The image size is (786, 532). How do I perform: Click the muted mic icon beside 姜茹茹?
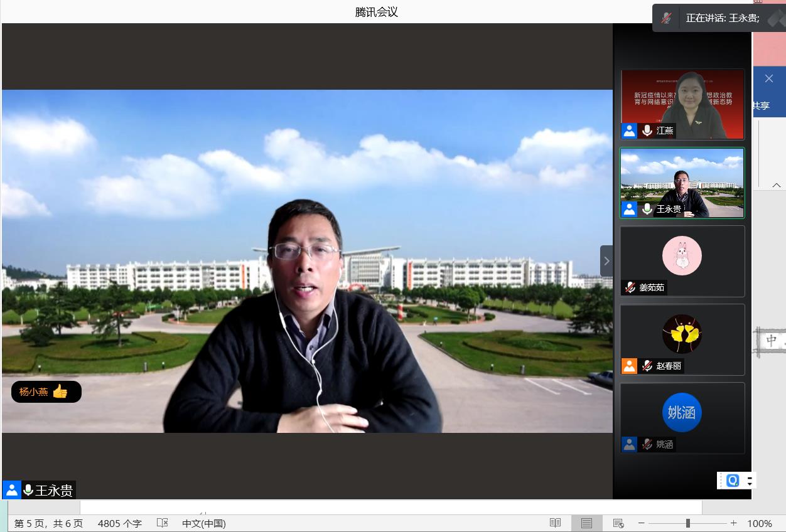(630, 287)
